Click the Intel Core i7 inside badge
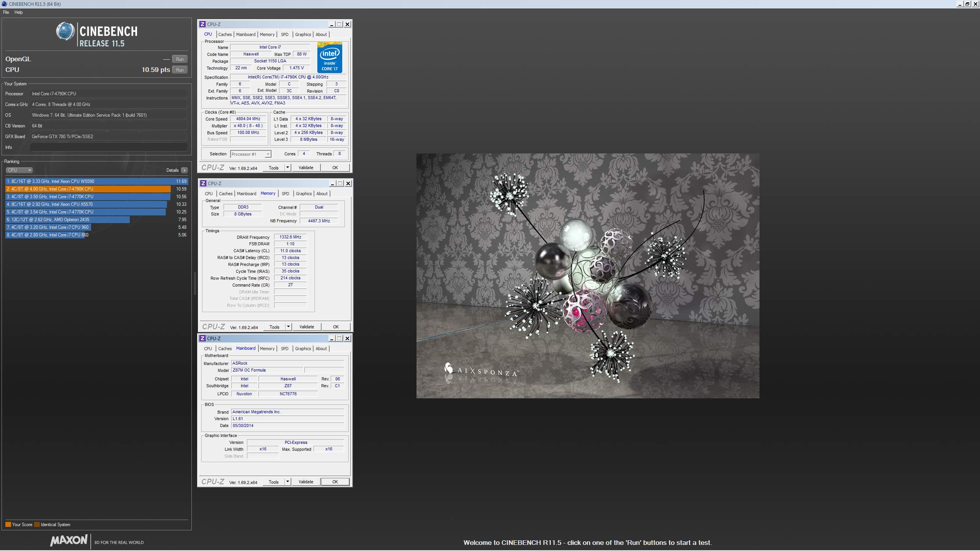 coord(330,58)
